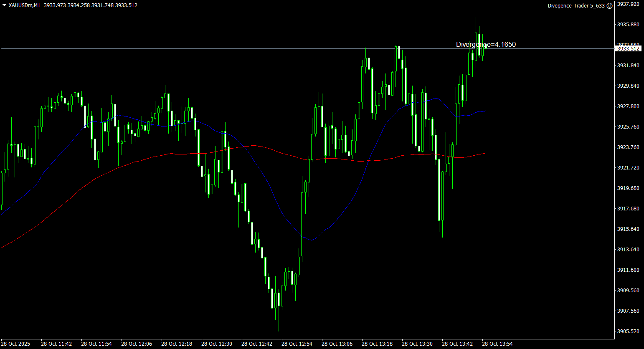Click the 28 Oct 11:54 time label
The width and height of the screenshot is (644, 349).
click(96, 344)
